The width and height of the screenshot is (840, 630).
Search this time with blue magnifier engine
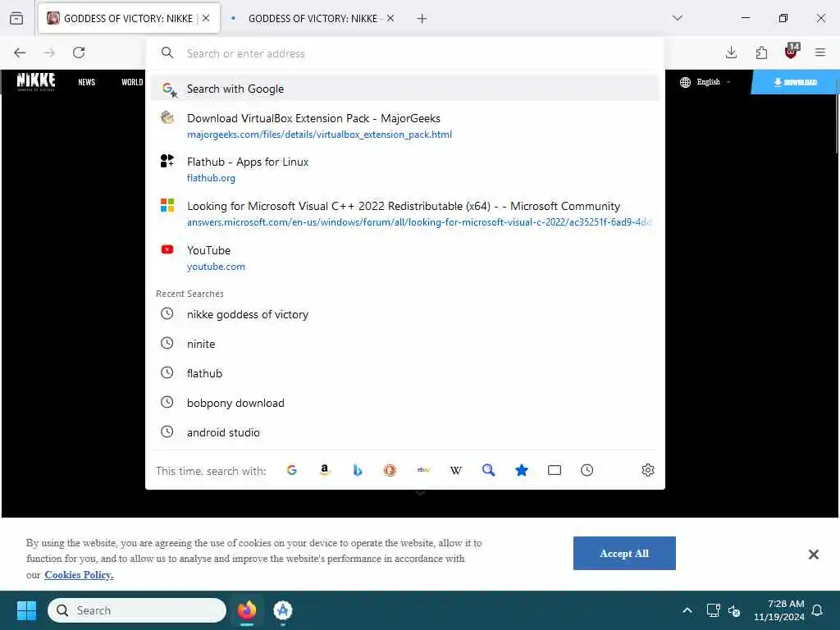[x=489, y=470]
